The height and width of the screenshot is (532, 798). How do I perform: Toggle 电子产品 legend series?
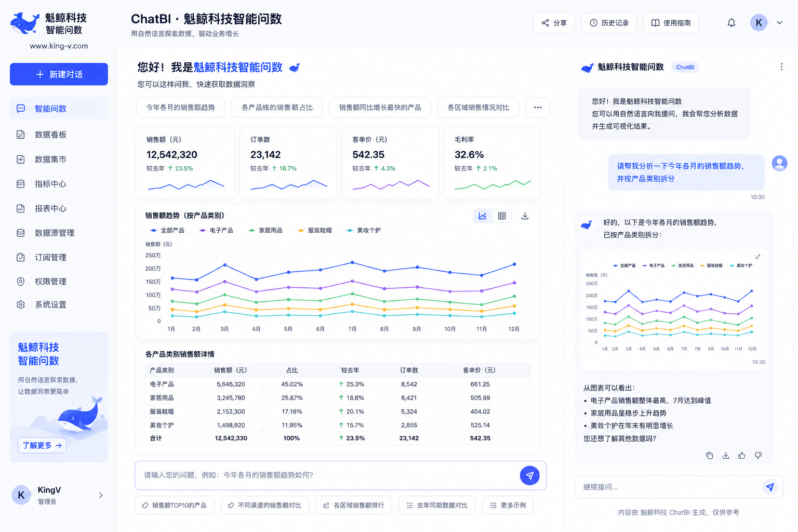pos(216,230)
